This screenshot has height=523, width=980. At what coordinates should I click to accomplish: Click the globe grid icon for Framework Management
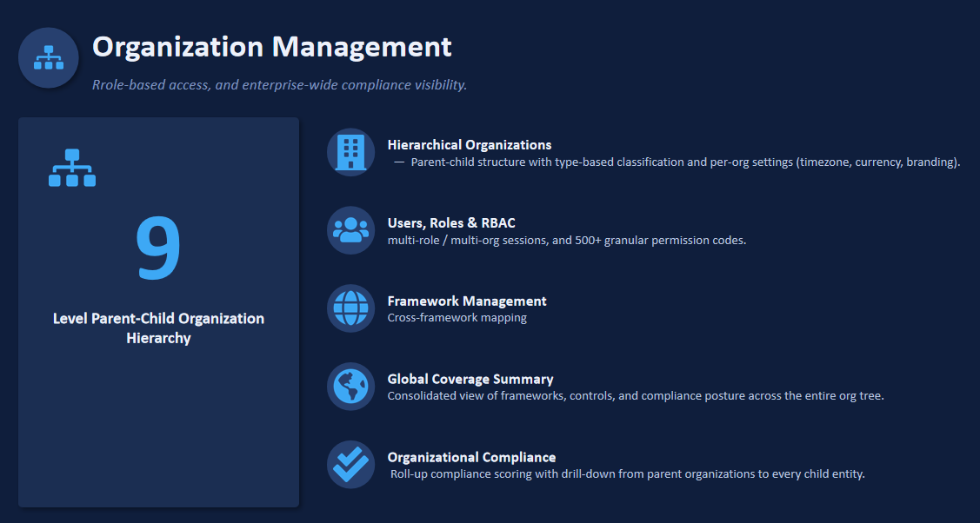pyautogui.click(x=350, y=308)
